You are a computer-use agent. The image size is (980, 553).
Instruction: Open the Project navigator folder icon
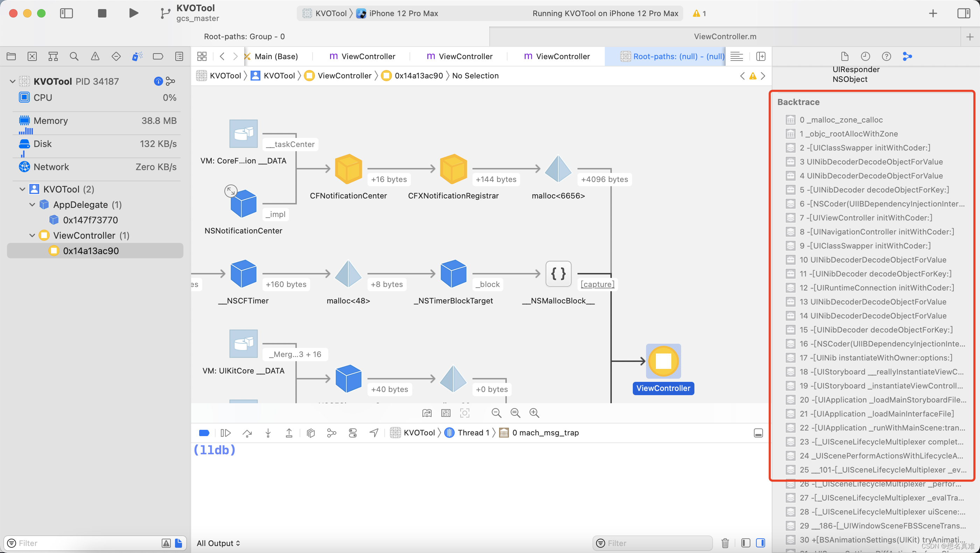coord(12,57)
